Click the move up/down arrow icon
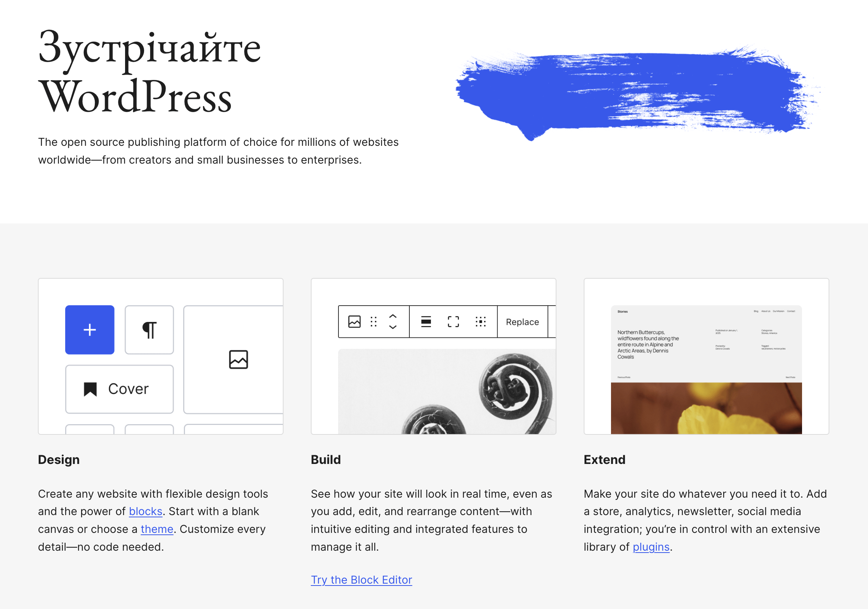868x609 pixels. click(394, 322)
